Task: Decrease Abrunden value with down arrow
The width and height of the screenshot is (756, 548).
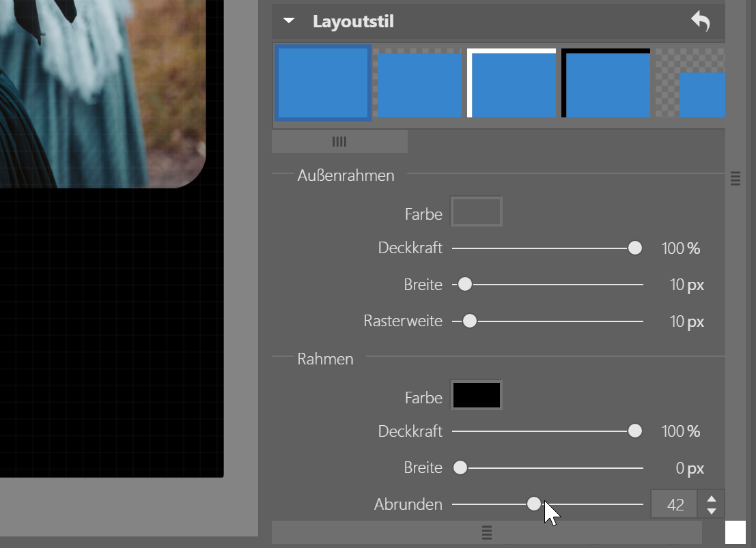Action: (x=712, y=511)
